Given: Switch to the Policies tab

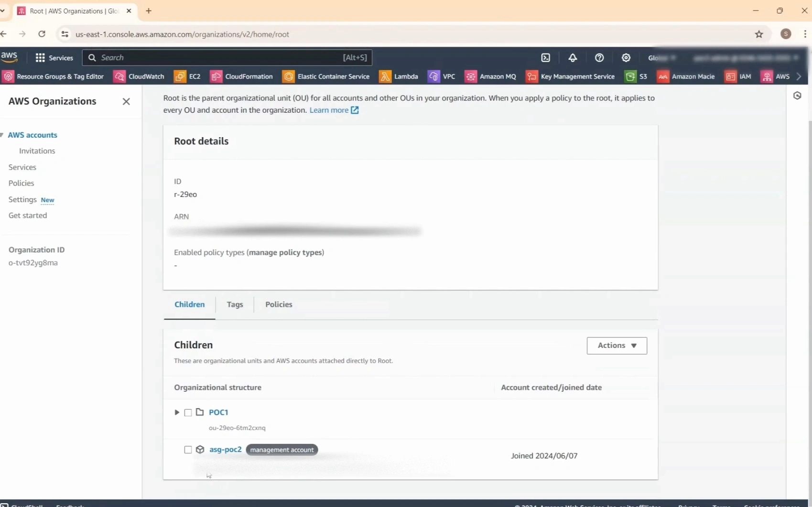Looking at the screenshot, I should pyautogui.click(x=279, y=304).
